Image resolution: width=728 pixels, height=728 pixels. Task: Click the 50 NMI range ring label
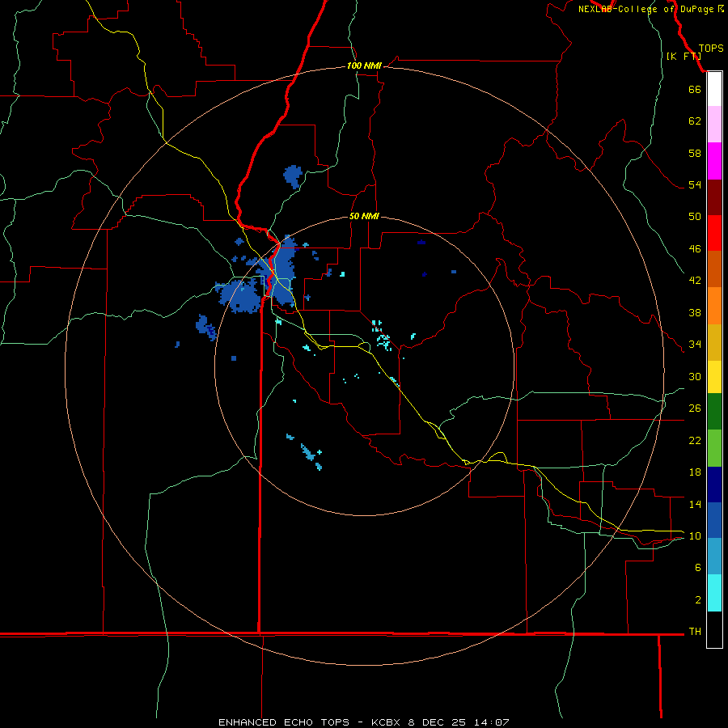(x=364, y=216)
